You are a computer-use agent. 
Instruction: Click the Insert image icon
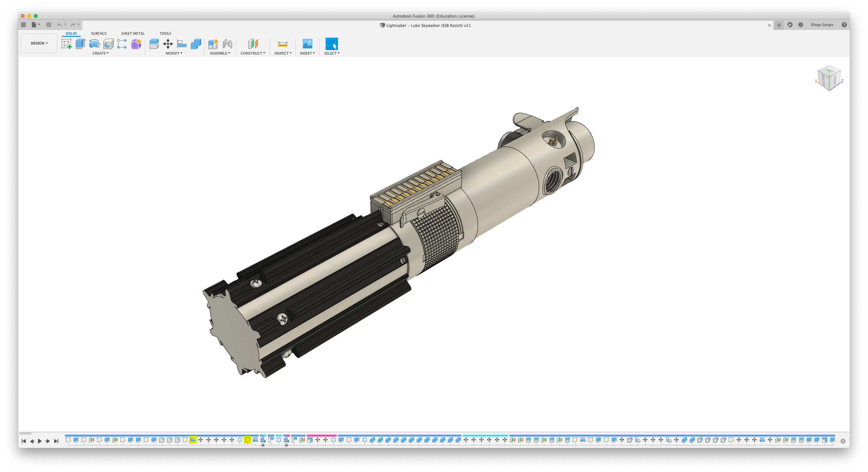point(307,44)
